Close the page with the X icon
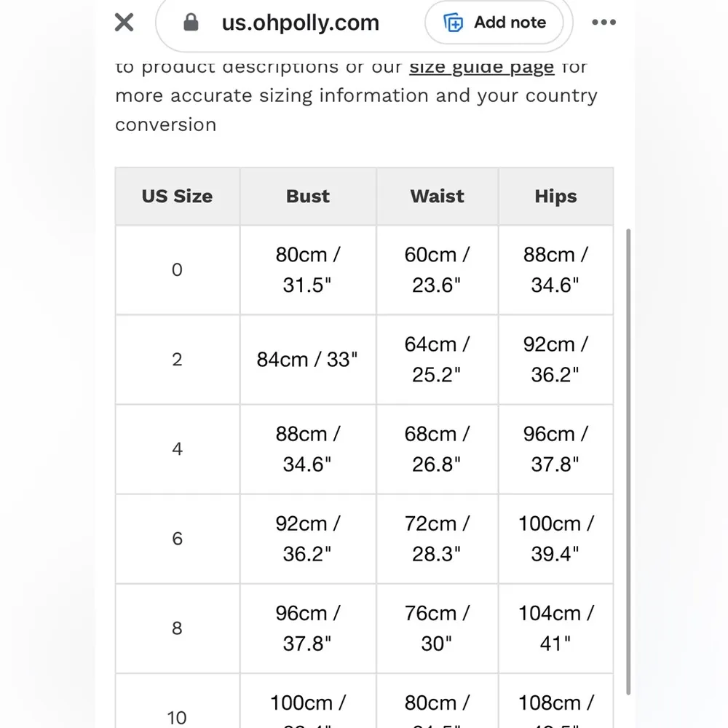Viewport: 728px width, 728px height. point(124,23)
